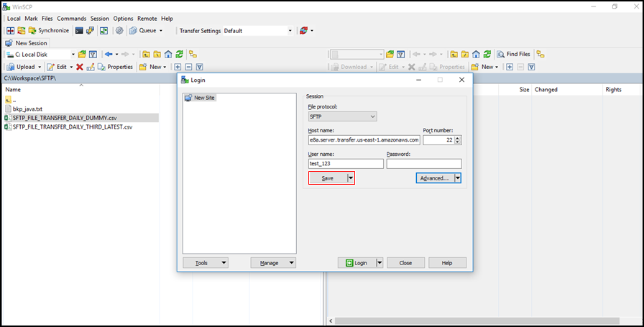
Task: Click the Password input field
Action: point(424,164)
